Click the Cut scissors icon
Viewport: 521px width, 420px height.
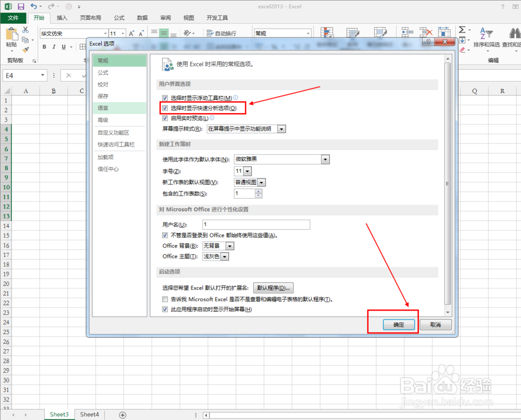26,30
